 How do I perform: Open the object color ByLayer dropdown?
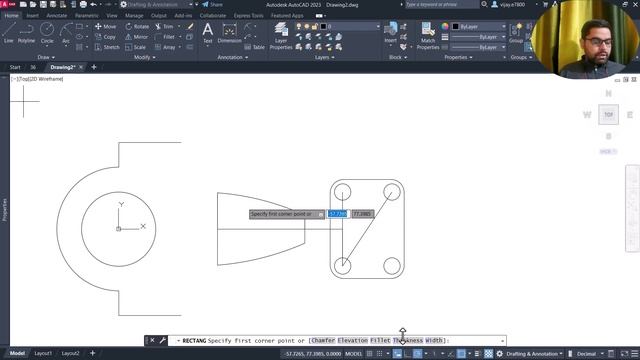[479, 27]
